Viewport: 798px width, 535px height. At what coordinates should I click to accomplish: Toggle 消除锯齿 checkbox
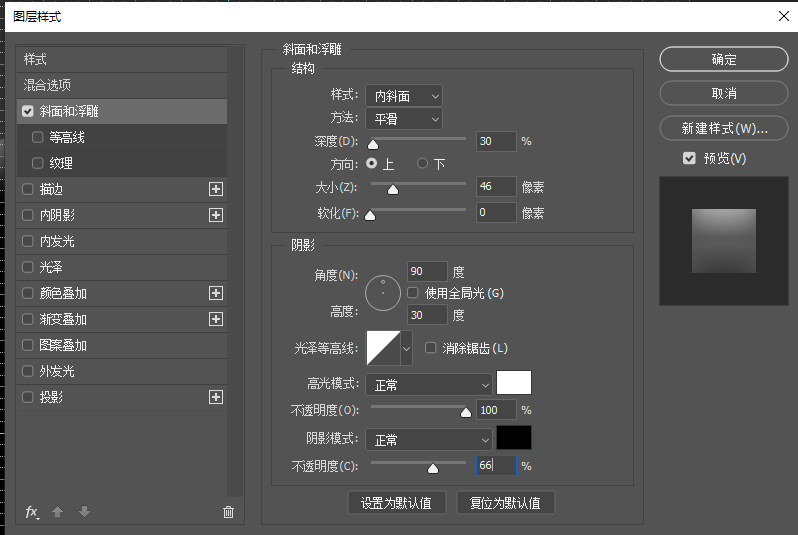point(431,348)
